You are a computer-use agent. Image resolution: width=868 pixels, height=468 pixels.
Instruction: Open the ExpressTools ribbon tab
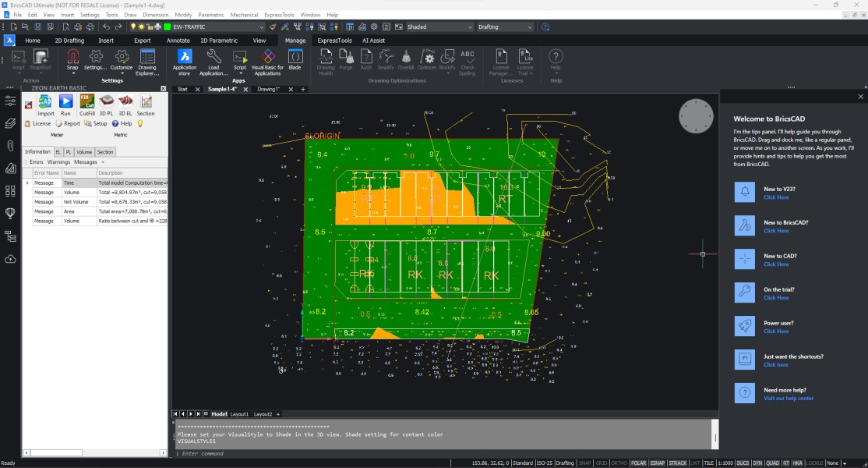pyautogui.click(x=334, y=41)
